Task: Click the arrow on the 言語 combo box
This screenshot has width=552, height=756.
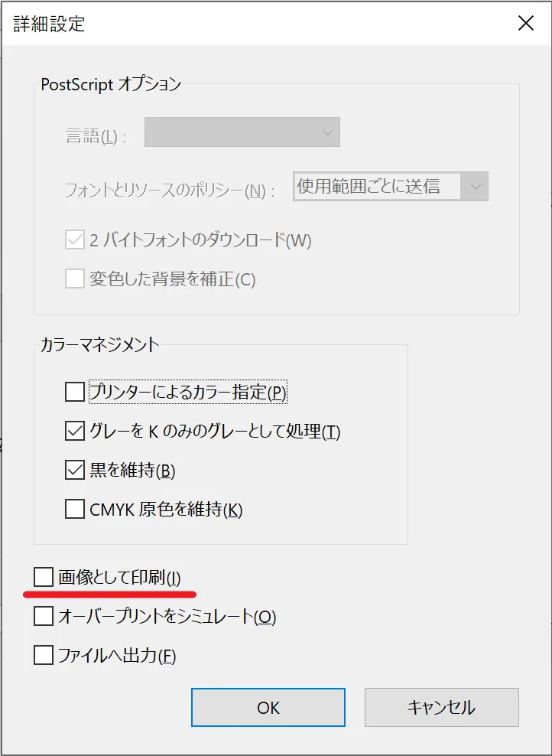Action: pyautogui.click(x=327, y=132)
